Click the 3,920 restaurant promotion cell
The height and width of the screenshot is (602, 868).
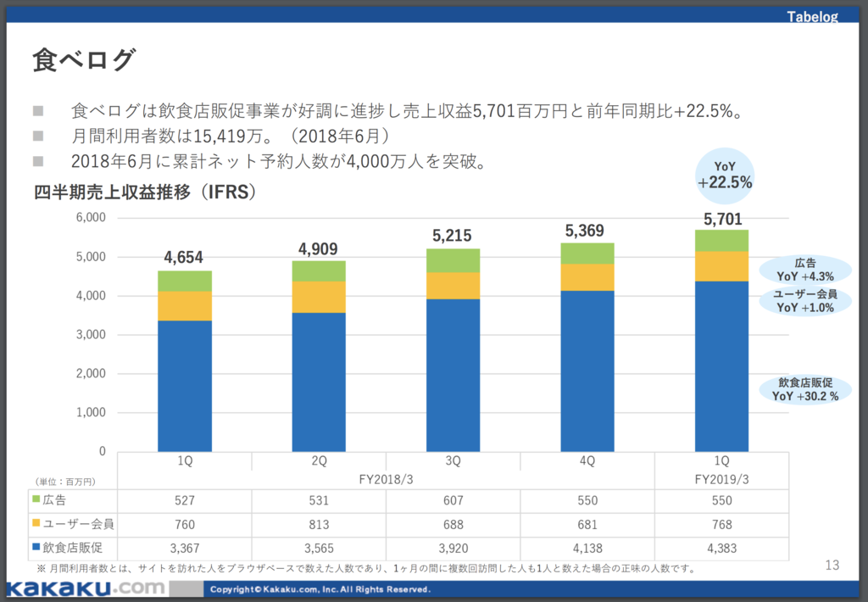pyautogui.click(x=453, y=549)
